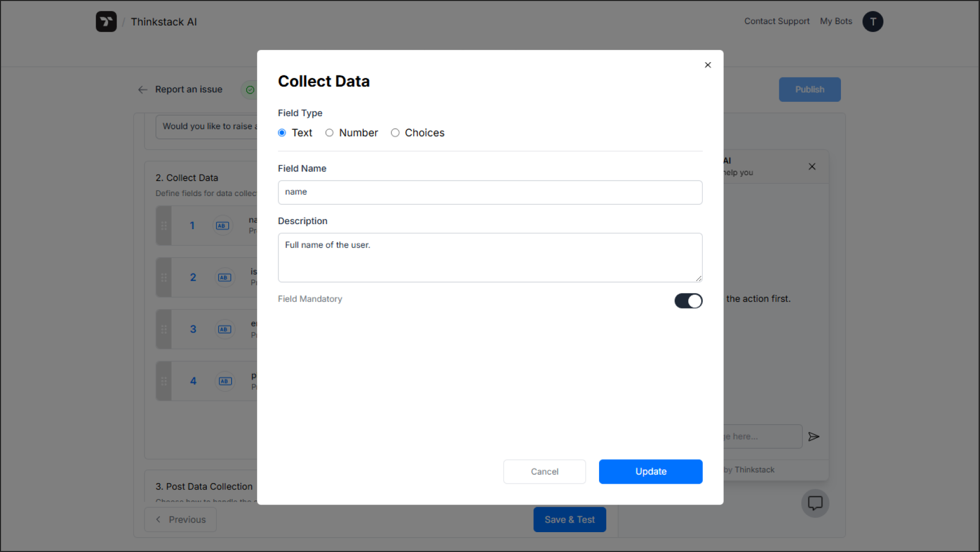Click drag handle of field row 2
The width and height of the screenshot is (980, 552).
click(x=164, y=278)
